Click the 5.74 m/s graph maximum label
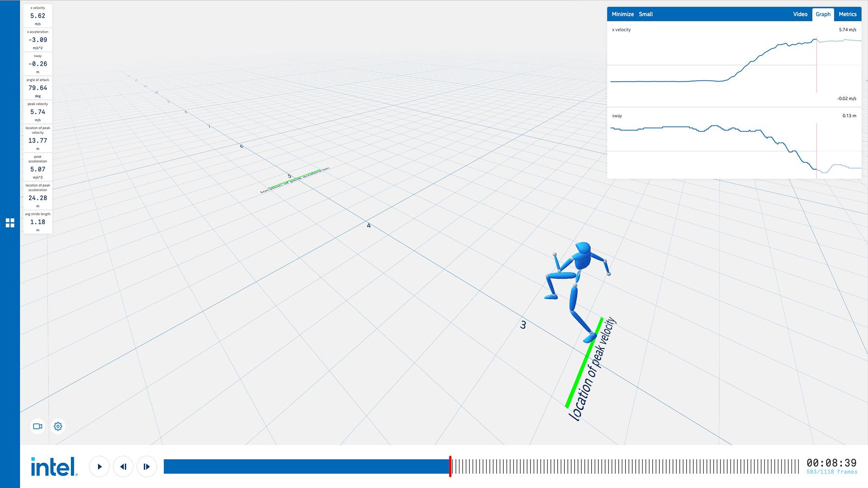The image size is (868, 488). (x=847, y=30)
